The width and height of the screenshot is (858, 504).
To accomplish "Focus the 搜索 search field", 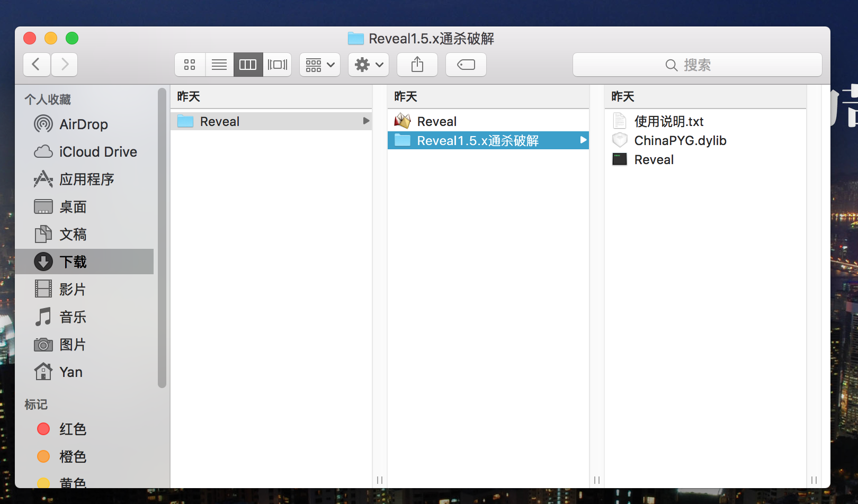I will 698,65.
